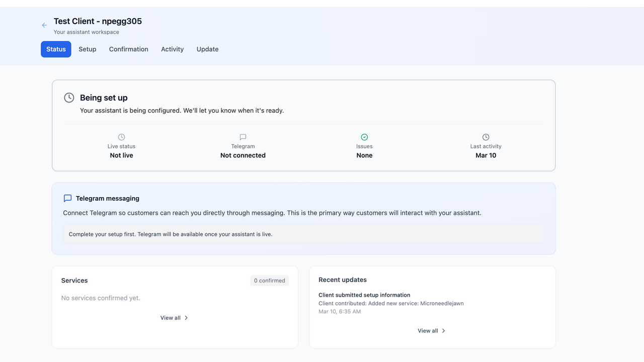This screenshot has height=362, width=644.
Task: Click the Connect Telegram description paragraph
Action: click(272, 213)
